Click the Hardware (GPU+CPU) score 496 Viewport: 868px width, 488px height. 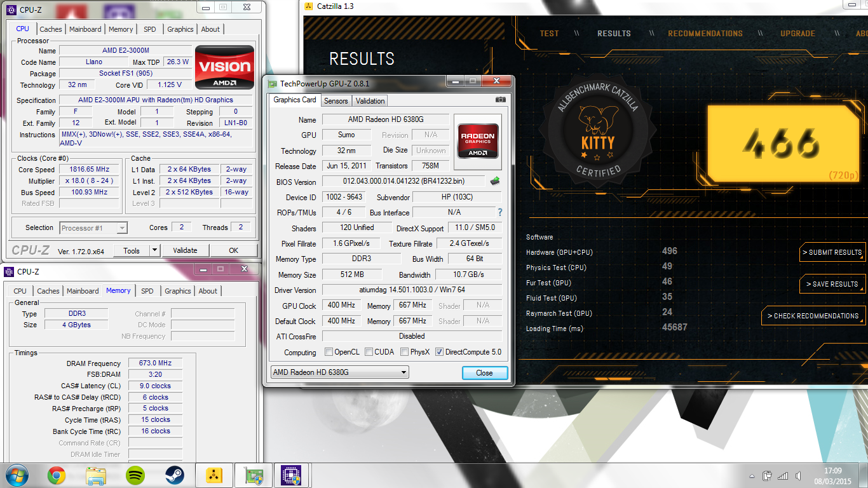670,251
